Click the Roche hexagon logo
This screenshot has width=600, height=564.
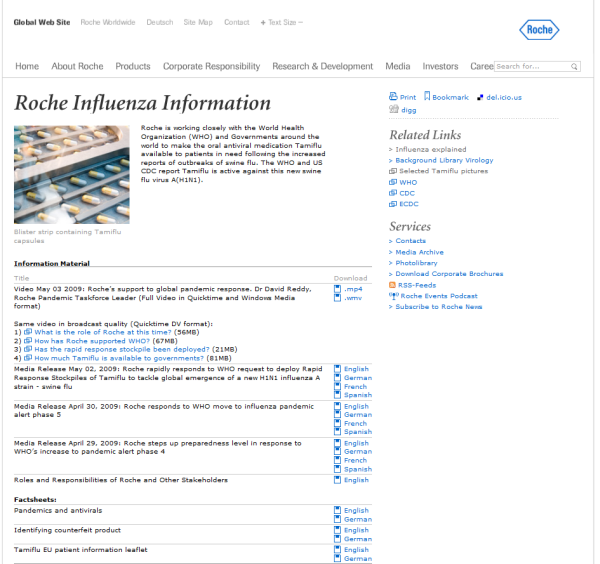point(539,30)
